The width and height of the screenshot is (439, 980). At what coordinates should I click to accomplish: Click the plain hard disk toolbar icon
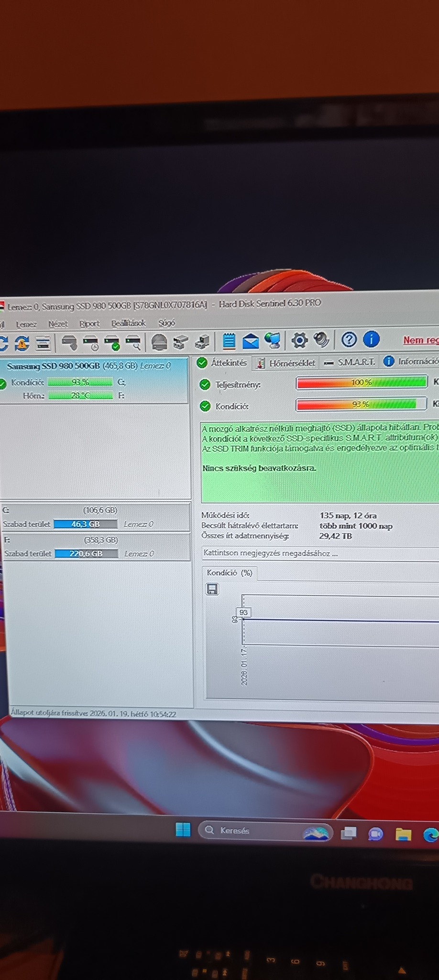click(x=70, y=343)
